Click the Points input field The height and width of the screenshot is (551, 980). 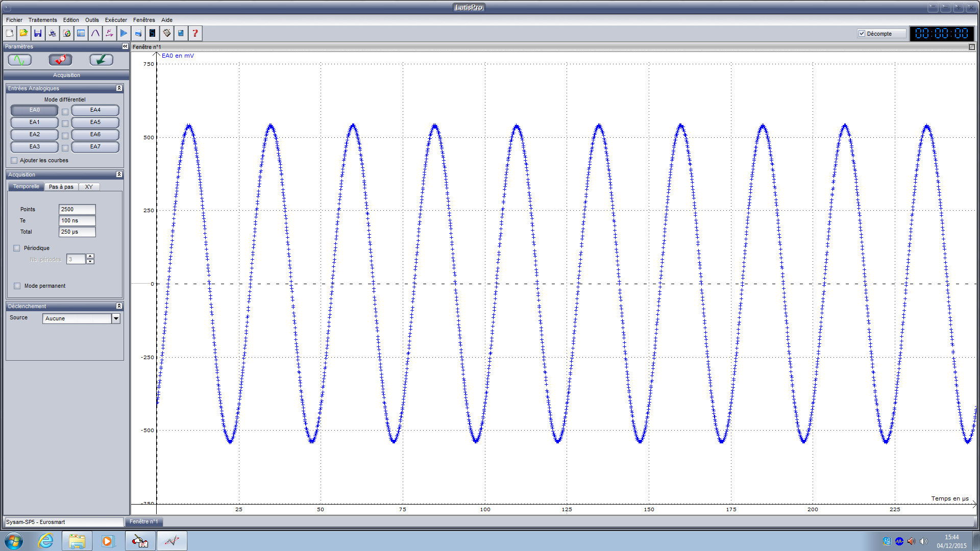click(77, 209)
